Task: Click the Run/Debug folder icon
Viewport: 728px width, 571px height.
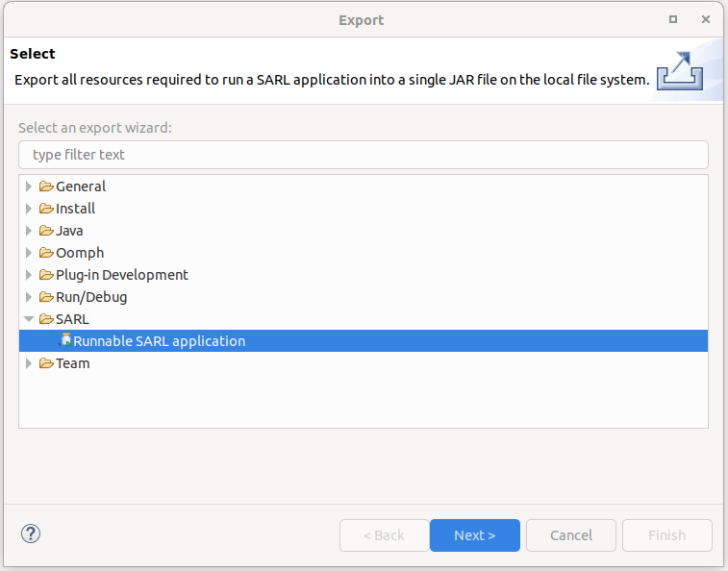Action: coord(46,297)
